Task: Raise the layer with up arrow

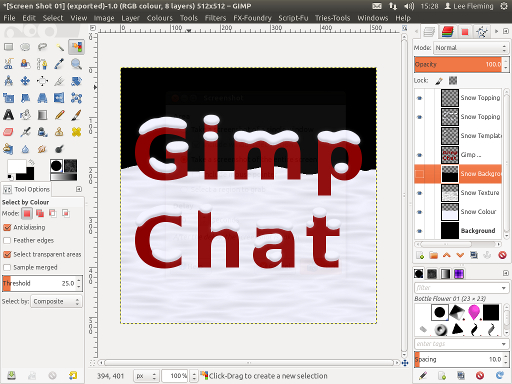Action: pyautogui.click(x=447, y=255)
